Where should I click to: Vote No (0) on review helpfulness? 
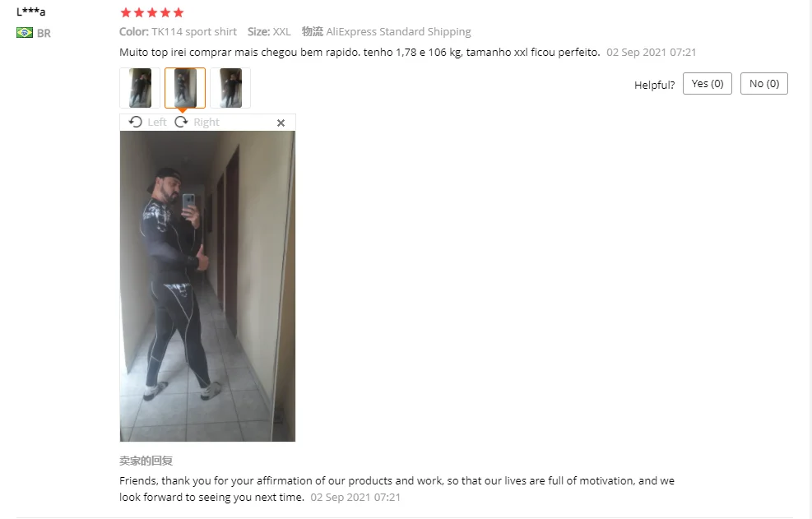(763, 83)
